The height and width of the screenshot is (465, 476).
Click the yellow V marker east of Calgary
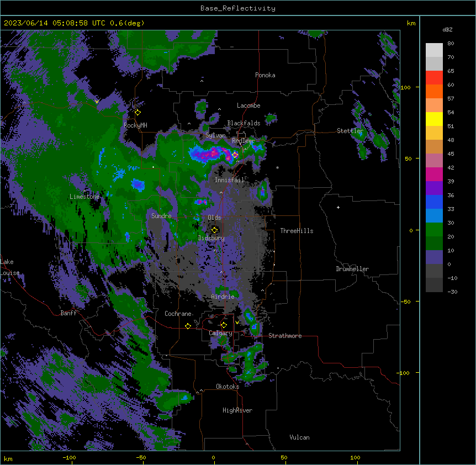(237, 323)
